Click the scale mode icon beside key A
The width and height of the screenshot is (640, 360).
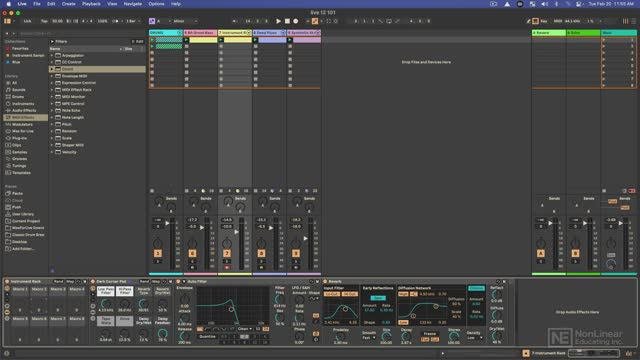(152, 21)
